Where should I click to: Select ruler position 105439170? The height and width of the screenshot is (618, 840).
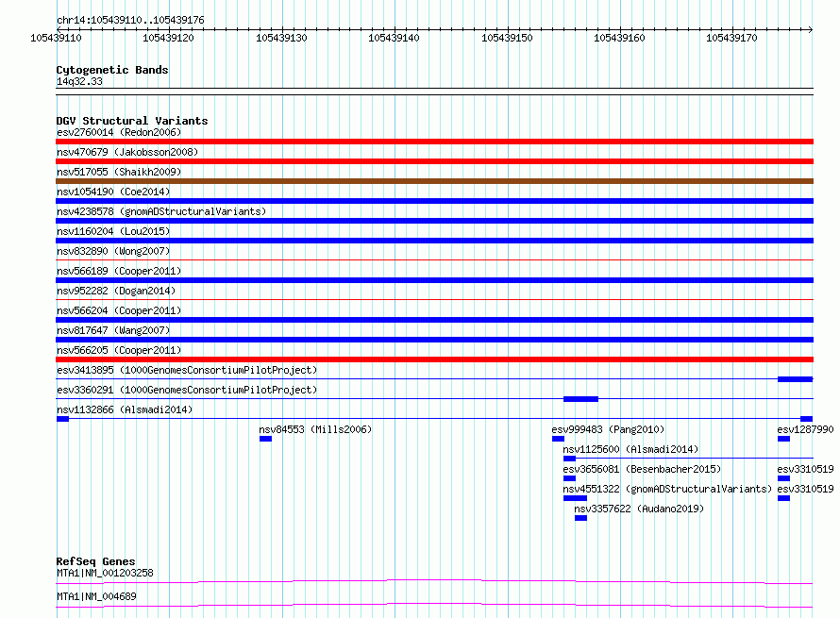[731, 38]
